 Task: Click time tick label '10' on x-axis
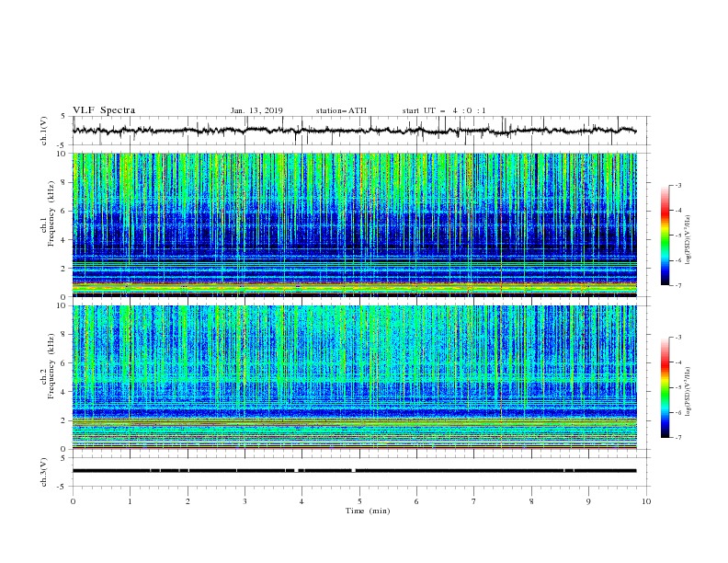(646, 501)
